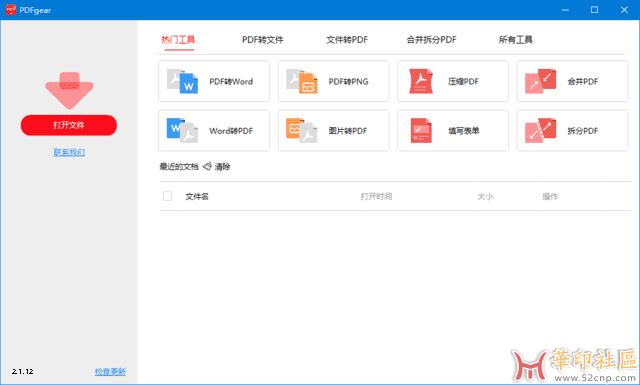Screen dimensions: 640x385
Task: Maximize the PDFgear window
Action: pyautogui.click(x=595, y=10)
